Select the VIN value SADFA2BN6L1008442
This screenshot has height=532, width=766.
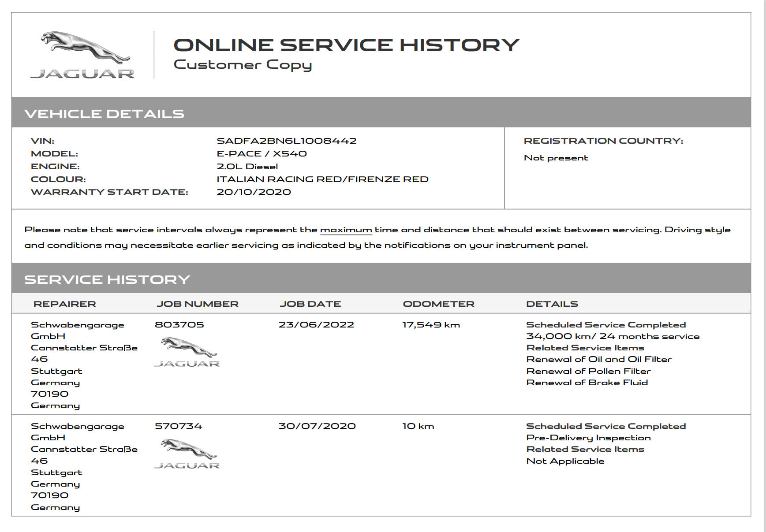tap(287, 141)
